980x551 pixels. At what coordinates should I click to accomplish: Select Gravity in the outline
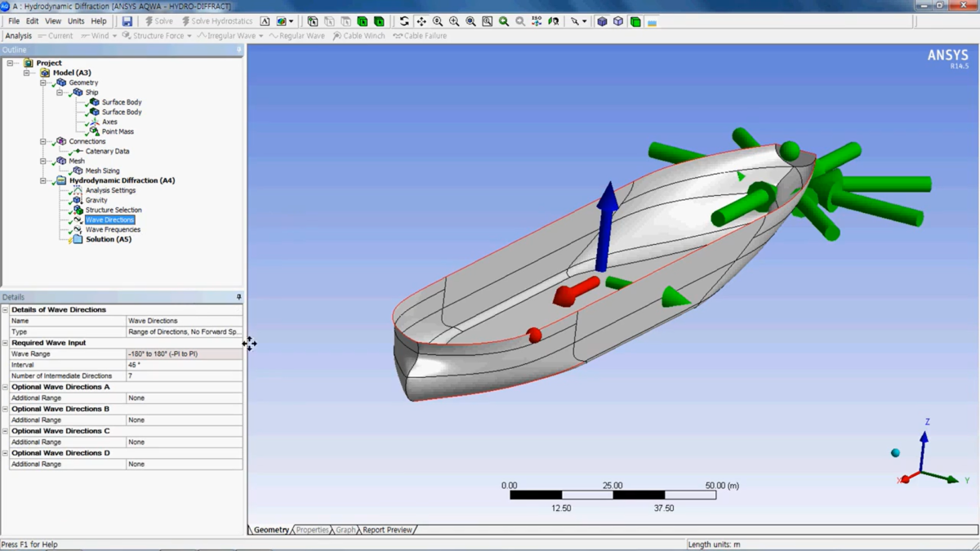click(x=96, y=200)
